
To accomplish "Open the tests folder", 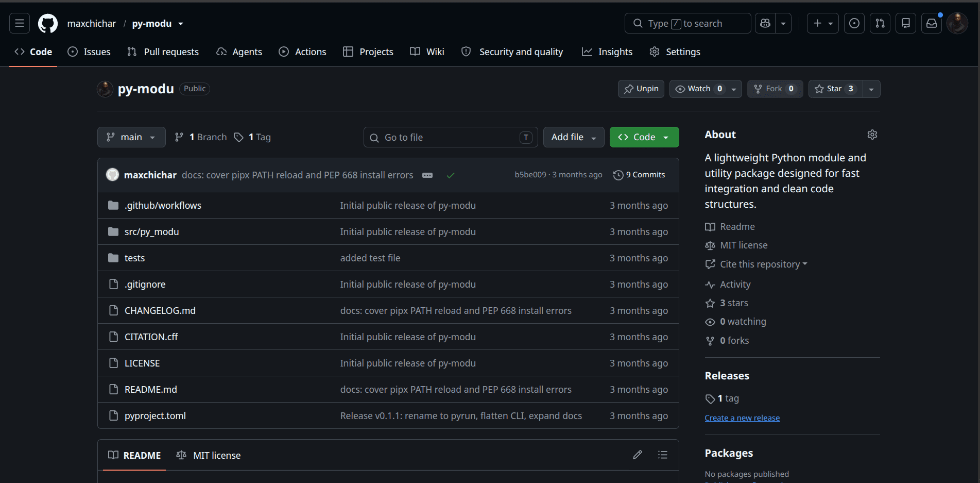I will (x=134, y=258).
